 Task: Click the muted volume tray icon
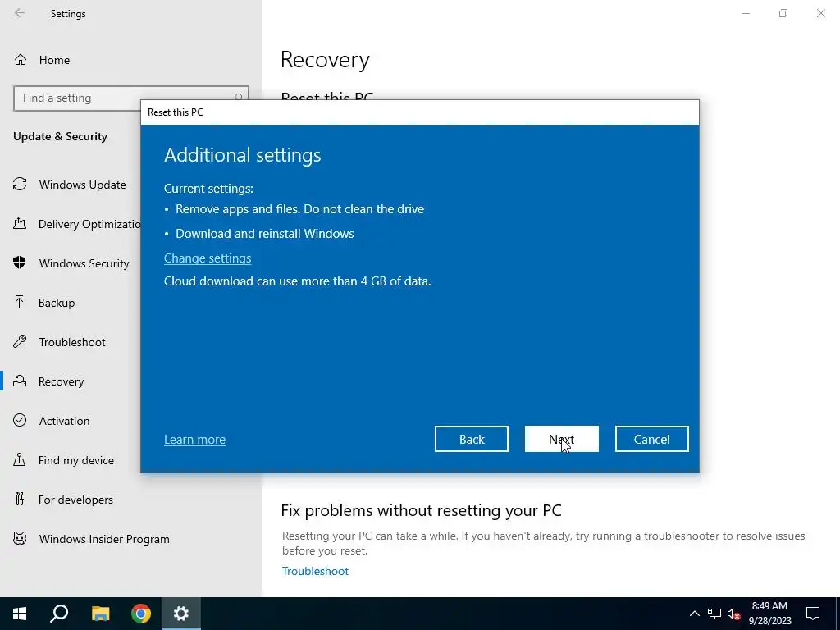click(x=733, y=614)
